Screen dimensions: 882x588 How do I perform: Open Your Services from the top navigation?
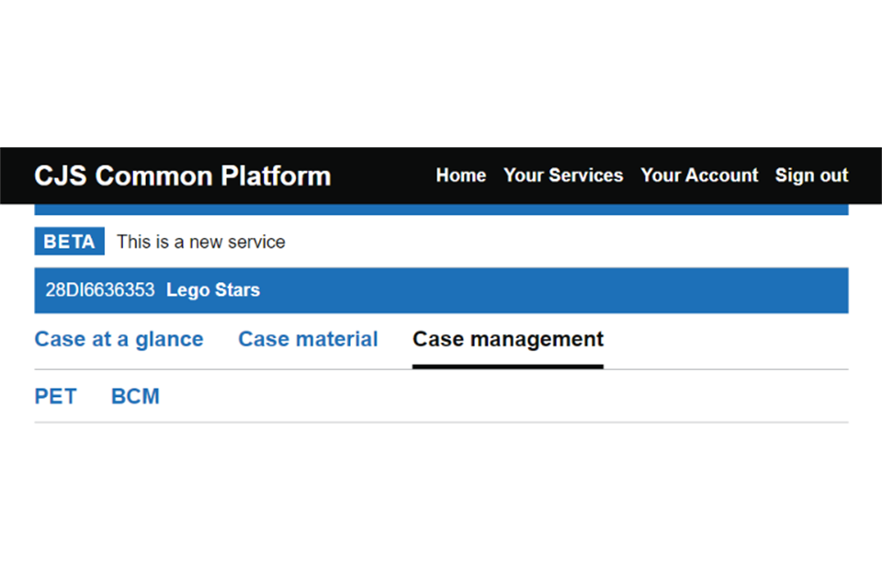(x=562, y=175)
